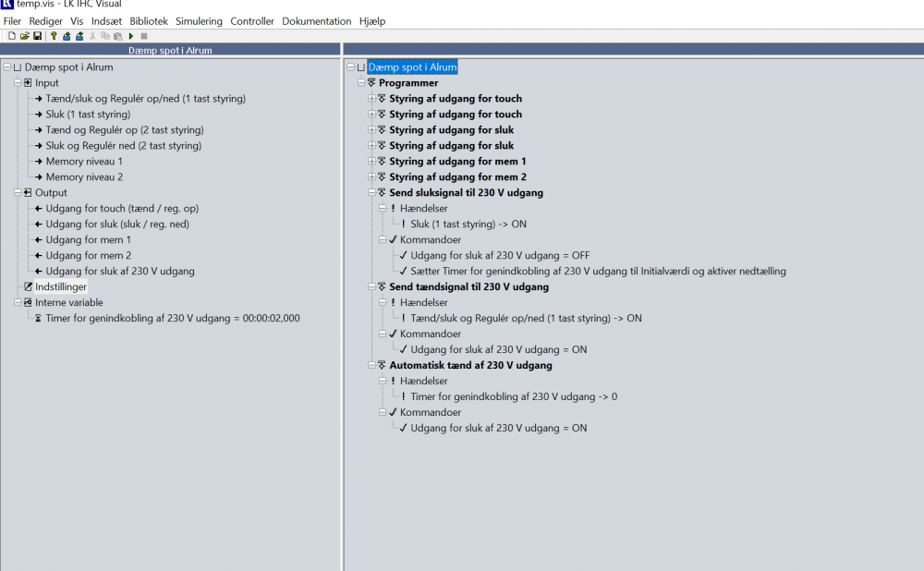Viewport: 924px width, 571px height.
Task: Start simulation with the green play icon
Action: [x=131, y=36]
